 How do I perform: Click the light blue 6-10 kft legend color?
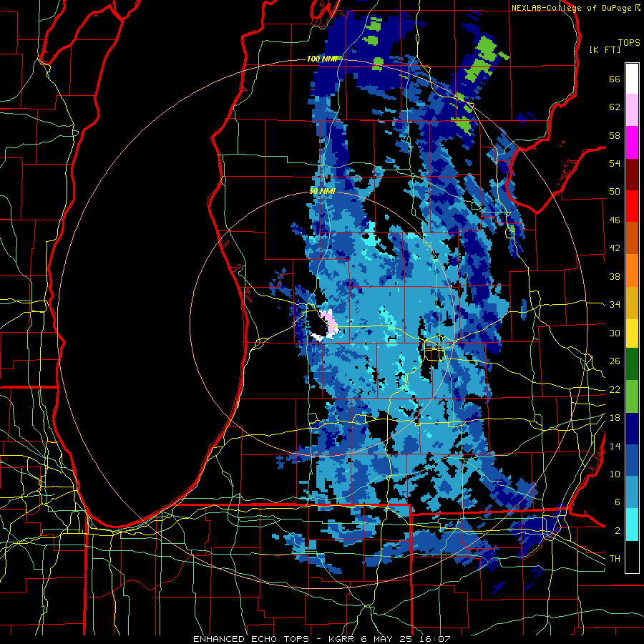click(632, 492)
